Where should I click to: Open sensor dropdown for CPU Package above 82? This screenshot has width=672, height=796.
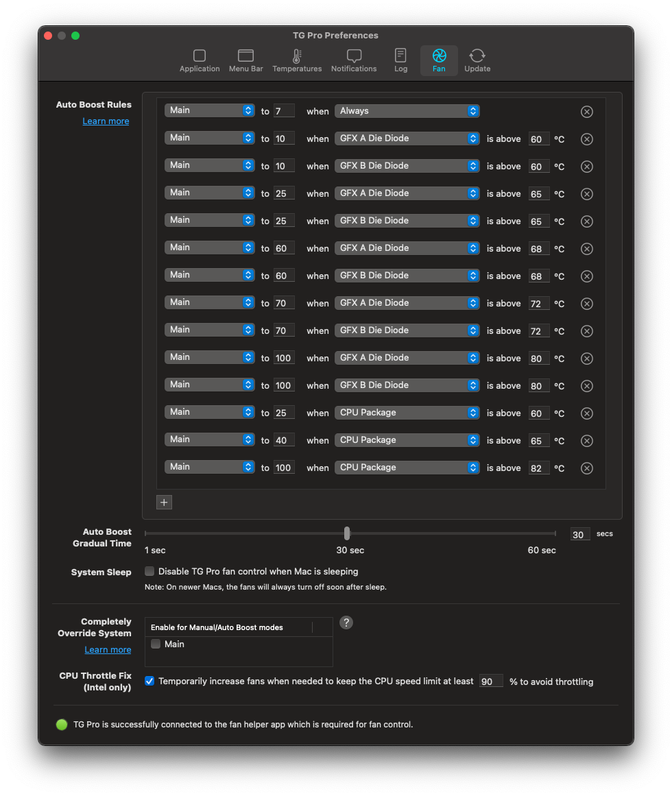click(x=407, y=467)
